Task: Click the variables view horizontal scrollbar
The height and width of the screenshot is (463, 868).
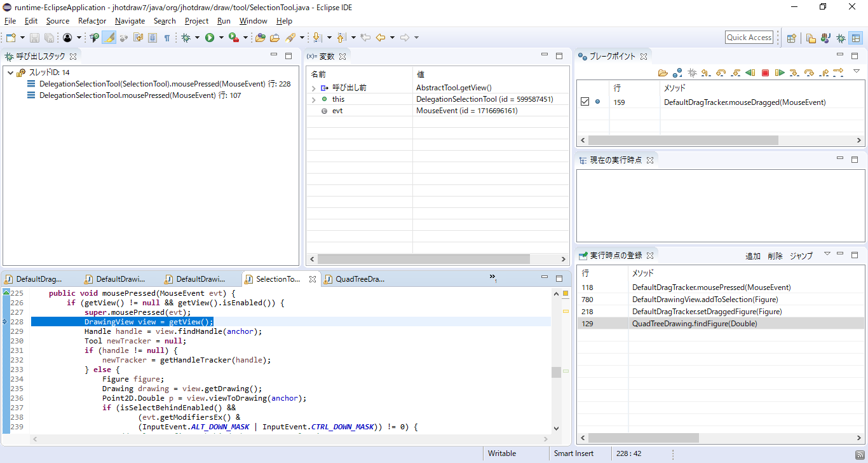Action: click(x=423, y=259)
